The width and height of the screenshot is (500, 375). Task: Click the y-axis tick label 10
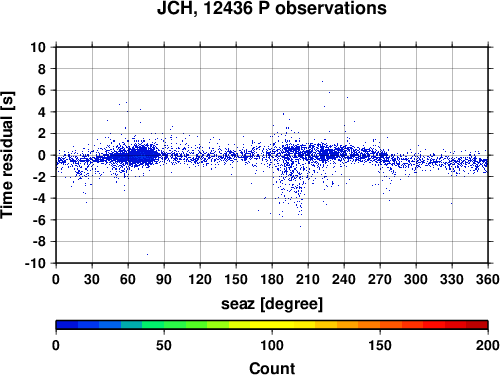38,47
